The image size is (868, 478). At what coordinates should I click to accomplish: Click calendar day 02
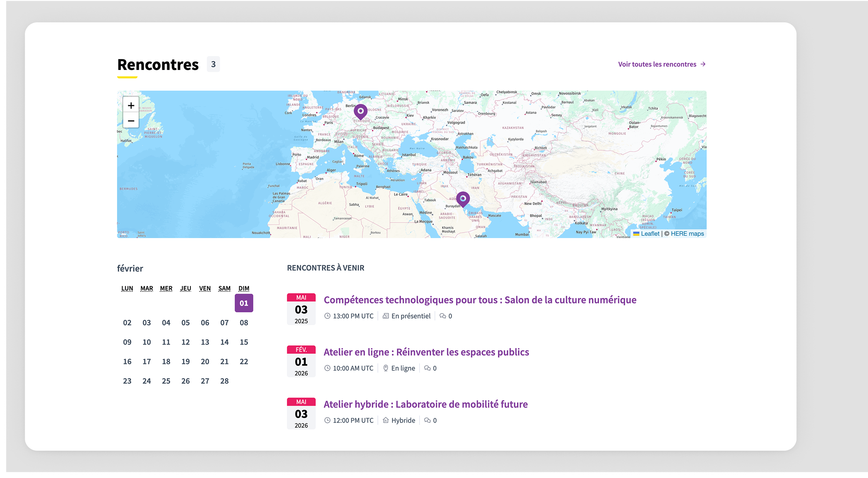[x=127, y=322]
